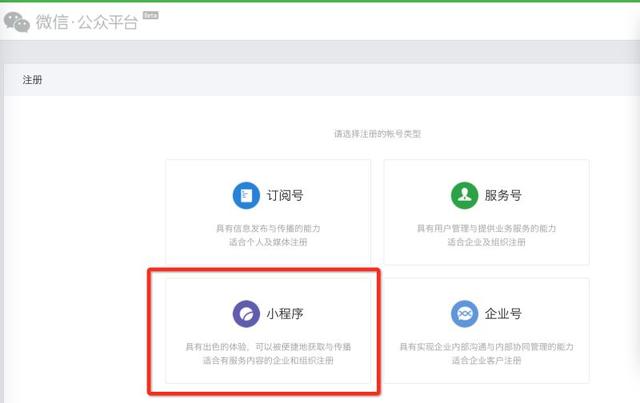640x403 pixels.
Task: Pick the 小程序 account type title
Action: [285, 313]
